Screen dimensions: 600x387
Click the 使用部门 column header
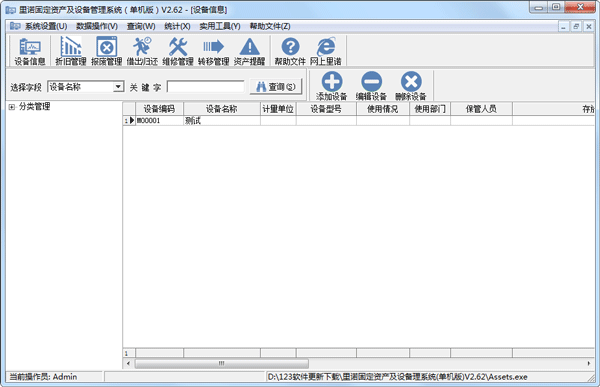click(430, 109)
